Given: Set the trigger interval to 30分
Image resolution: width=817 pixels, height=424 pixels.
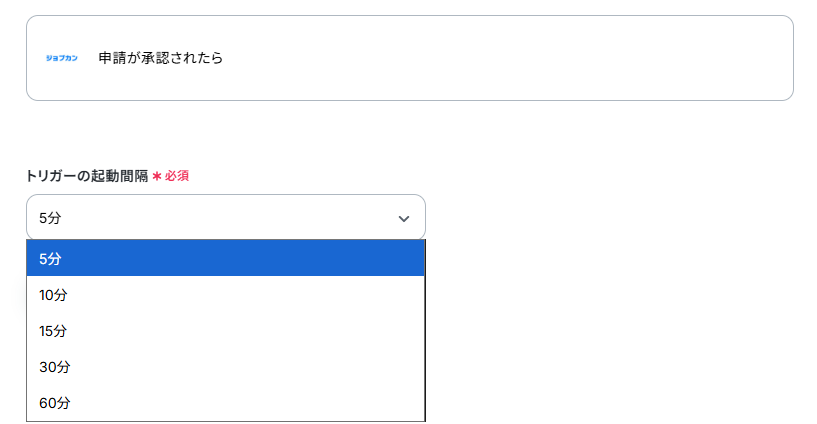Looking at the screenshot, I should [x=226, y=367].
